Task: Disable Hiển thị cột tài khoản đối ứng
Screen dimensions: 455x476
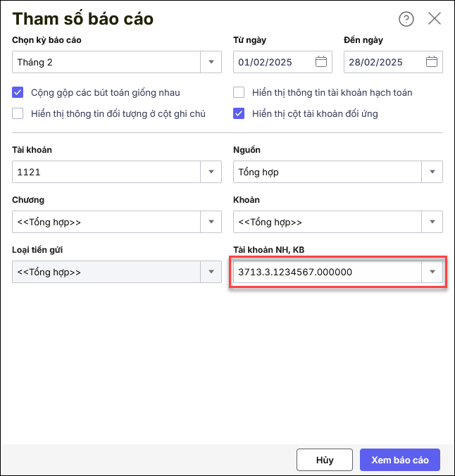Action: (x=239, y=113)
